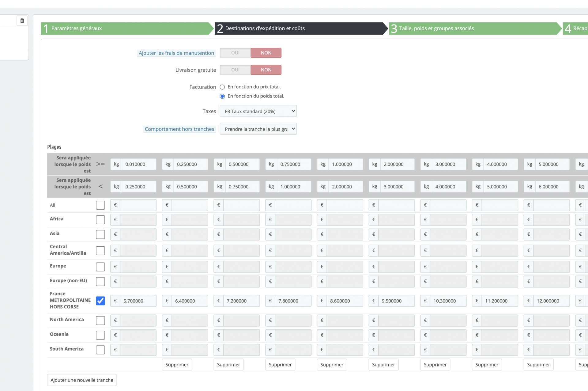Image resolution: width=588 pixels, height=391 pixels.
Task: Check the Oceania zone checkbox
Action: tap(100, 335)
